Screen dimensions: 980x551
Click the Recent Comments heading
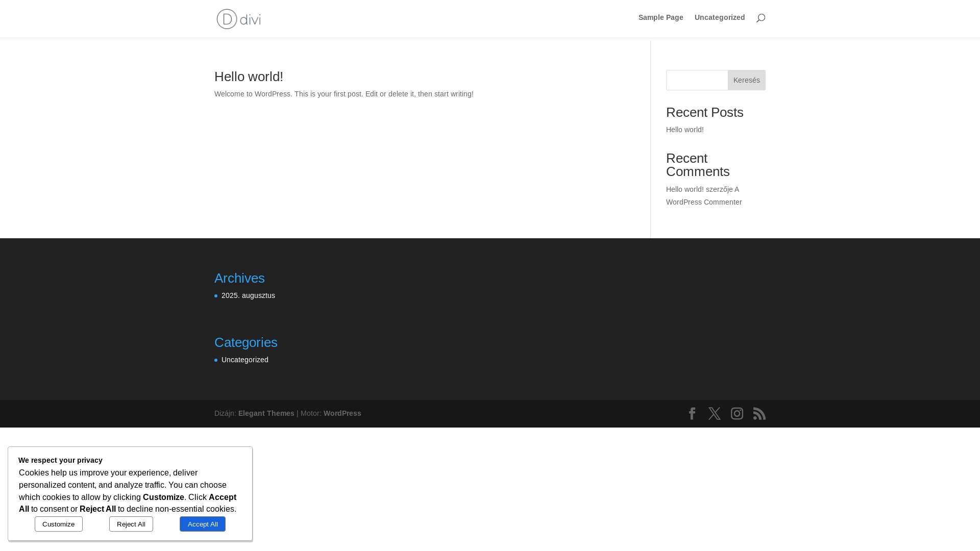tap(698, 165)
